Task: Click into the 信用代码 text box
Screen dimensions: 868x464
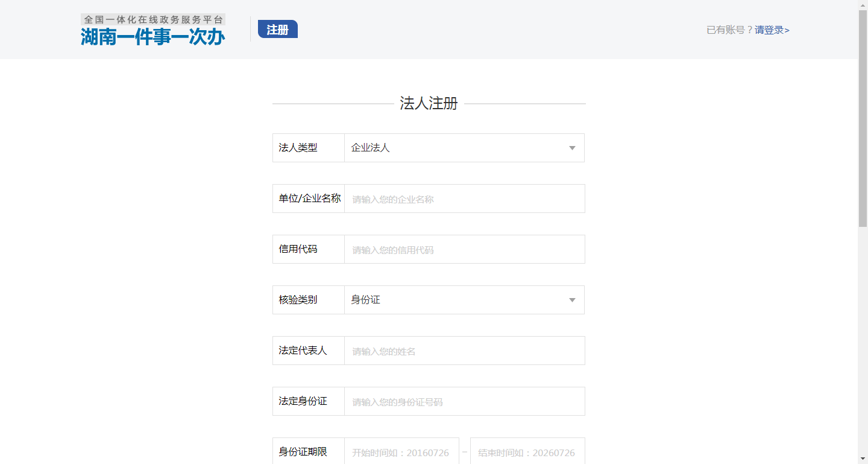Action: click(464, 250)
